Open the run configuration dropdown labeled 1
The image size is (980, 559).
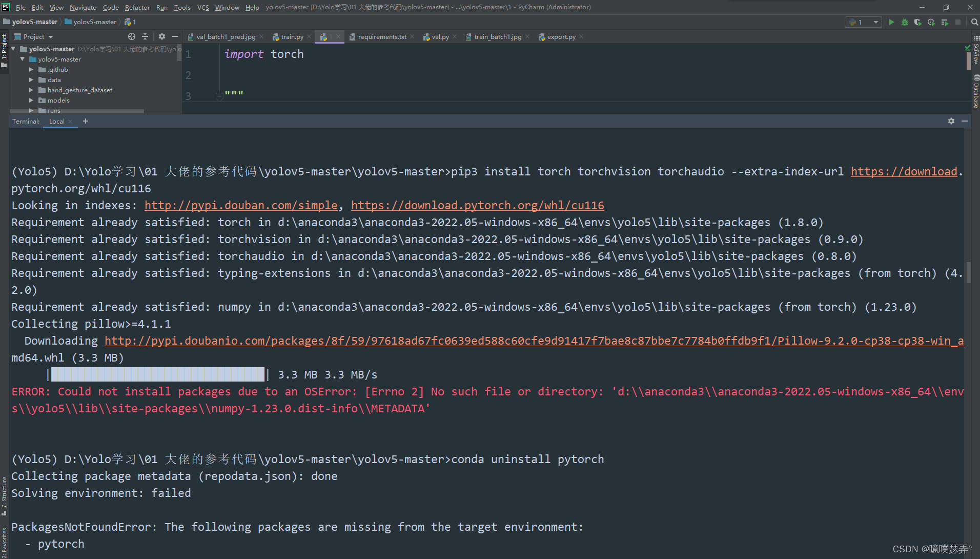863,22
